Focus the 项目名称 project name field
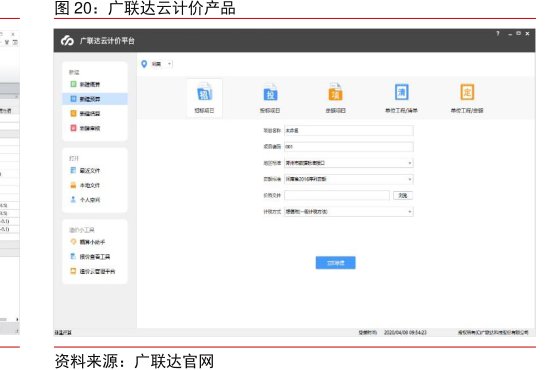This screenshot has width=560, height=370. point(349,131)
